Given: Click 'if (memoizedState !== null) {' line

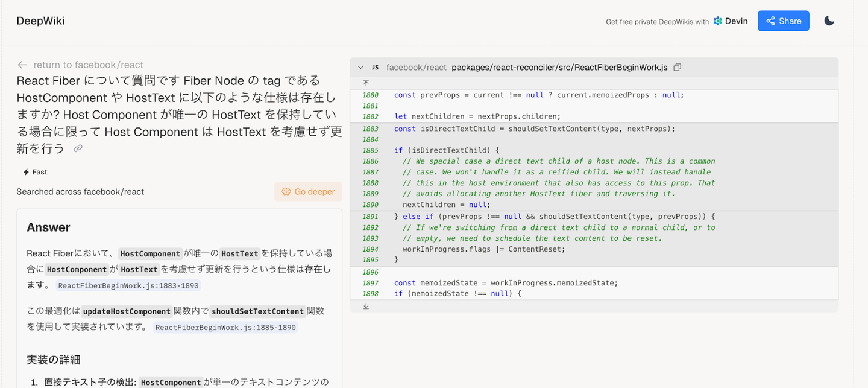Looking at the screenshot, I should (458, 294).
